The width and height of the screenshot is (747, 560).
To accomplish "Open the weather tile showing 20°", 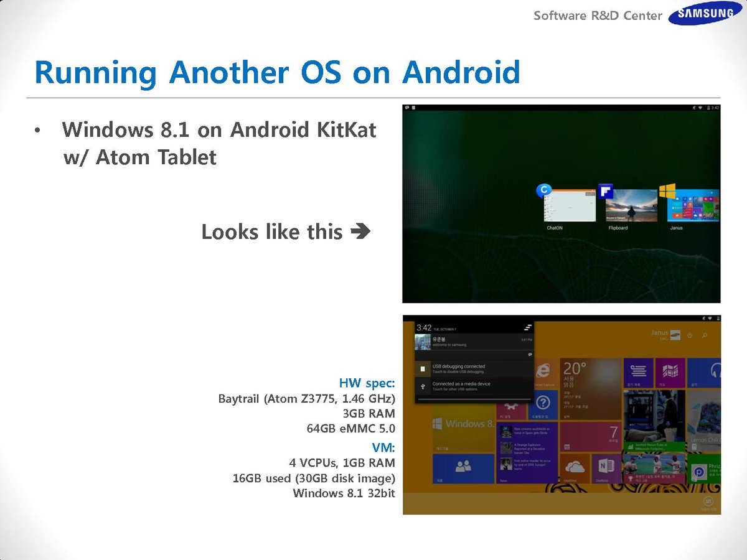I will [x=589, y=388].
